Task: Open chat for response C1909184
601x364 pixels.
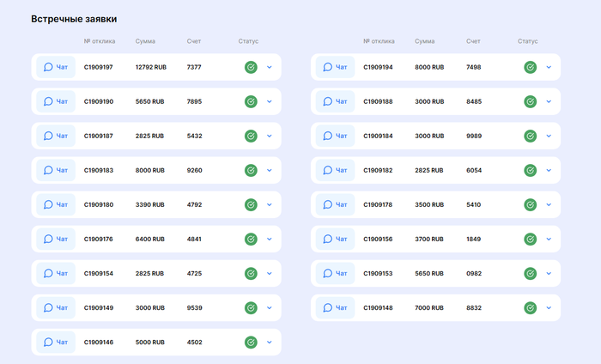Action: click(336, 136)
